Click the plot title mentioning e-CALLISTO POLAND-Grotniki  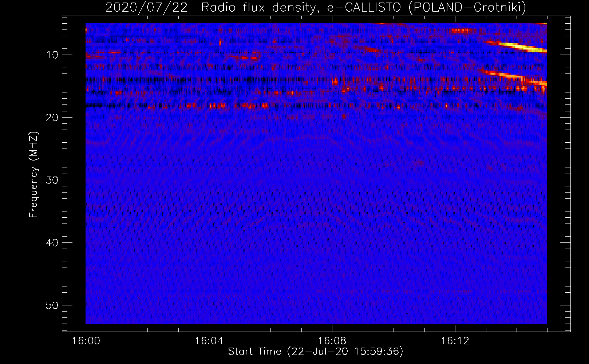tap(316, 7)
